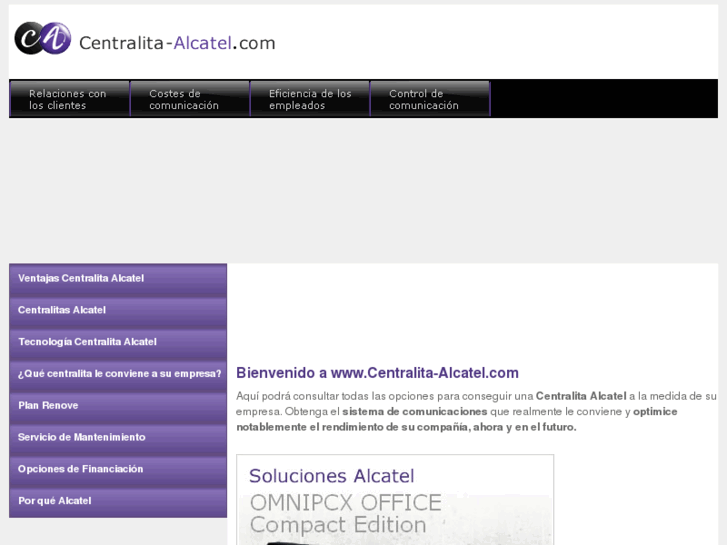727x545 pixels.
Task: Open Eficiencia de los empleados tab
Action: coord(310,99)
